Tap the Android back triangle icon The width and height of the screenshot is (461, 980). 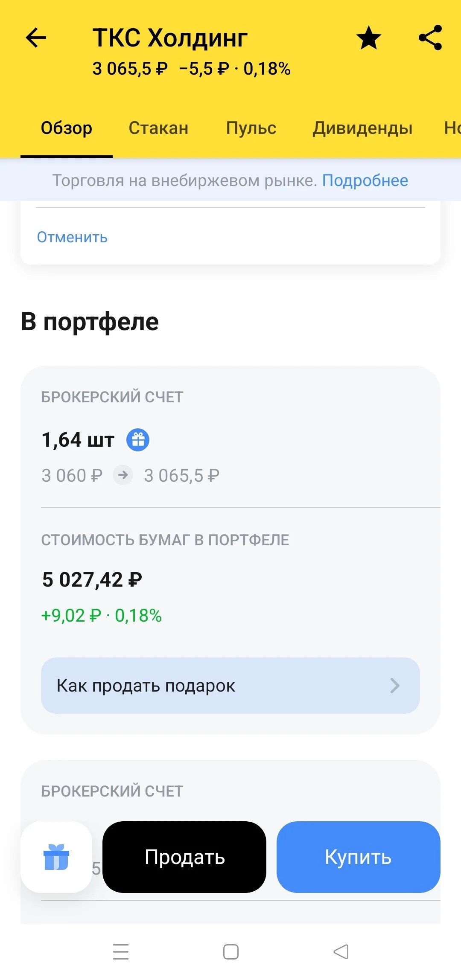341,952
